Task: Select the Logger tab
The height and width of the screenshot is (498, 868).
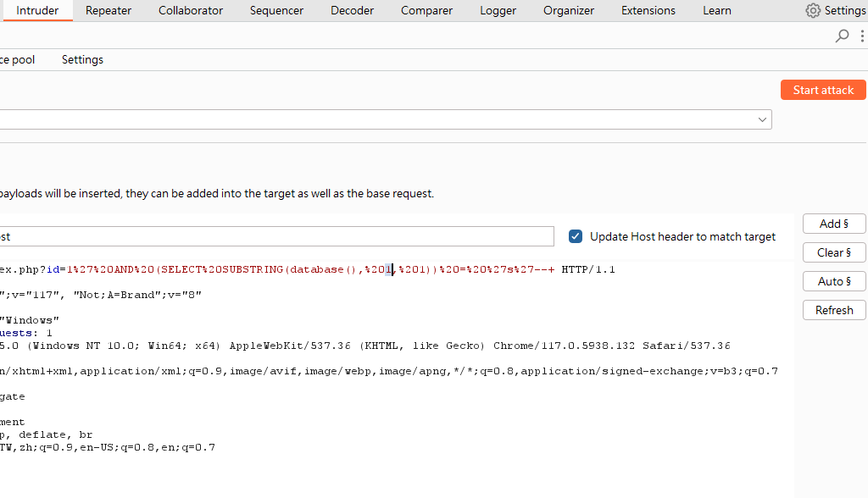Action: coord(498,10)
